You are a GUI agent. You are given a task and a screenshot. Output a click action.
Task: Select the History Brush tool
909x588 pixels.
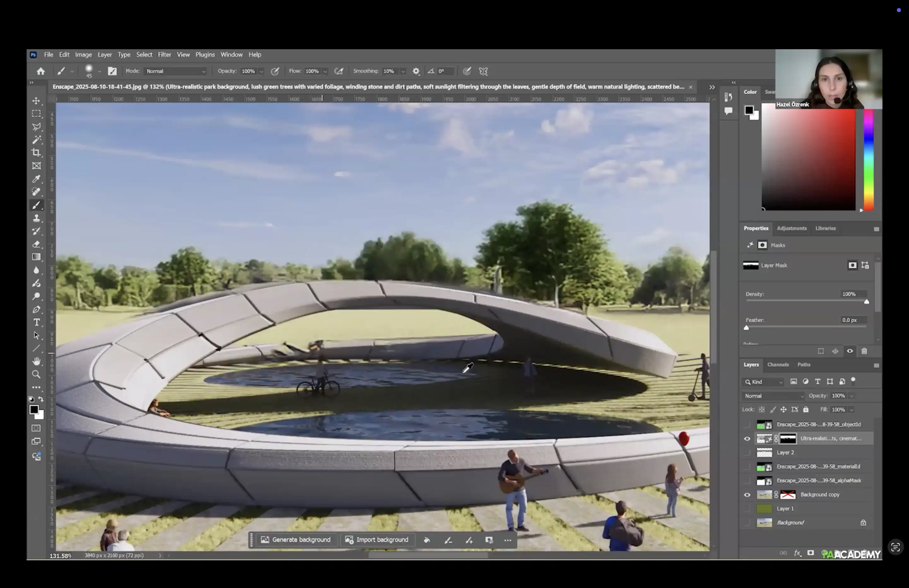tap(36, 231)
